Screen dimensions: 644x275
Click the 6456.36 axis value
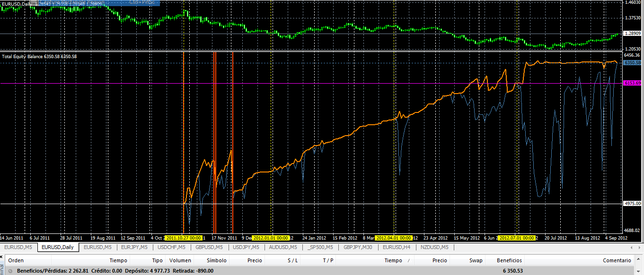pos(633,55)
